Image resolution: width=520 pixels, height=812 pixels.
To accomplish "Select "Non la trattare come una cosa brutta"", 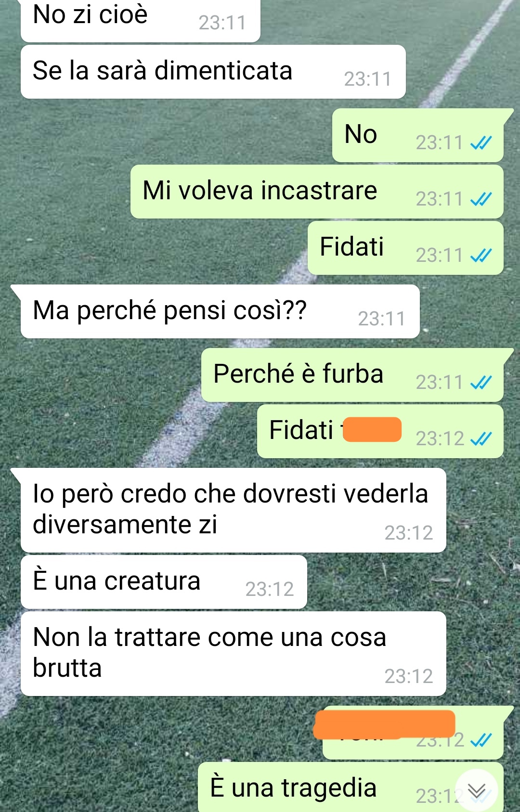I will click(x=234, y=654).
